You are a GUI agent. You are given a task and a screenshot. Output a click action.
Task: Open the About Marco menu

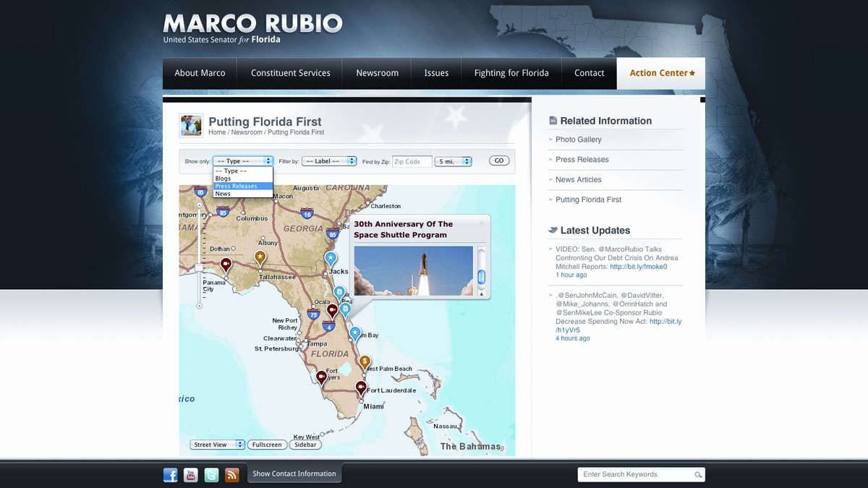pos(200,73)
